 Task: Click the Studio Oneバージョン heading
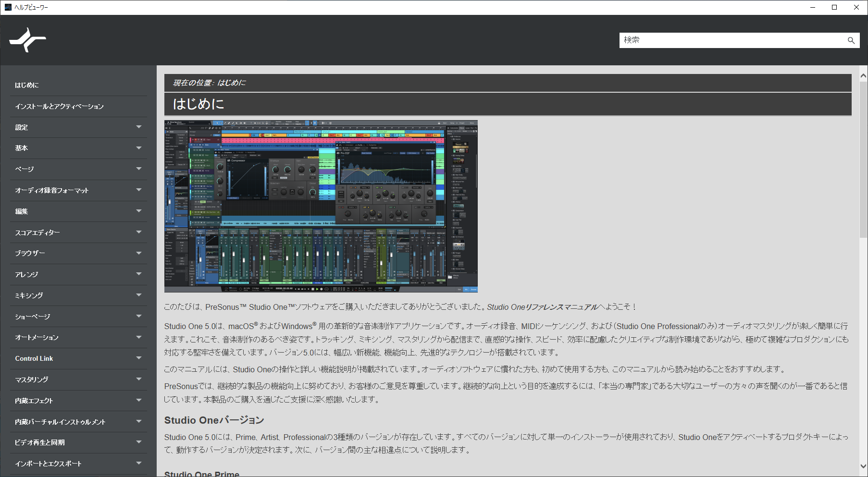point(214,420)
